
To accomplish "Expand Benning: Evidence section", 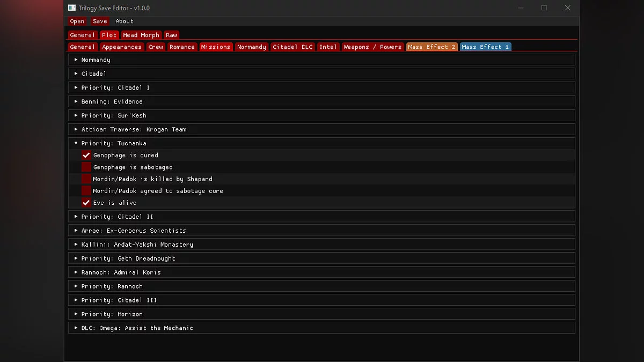I will pos(321,101).
